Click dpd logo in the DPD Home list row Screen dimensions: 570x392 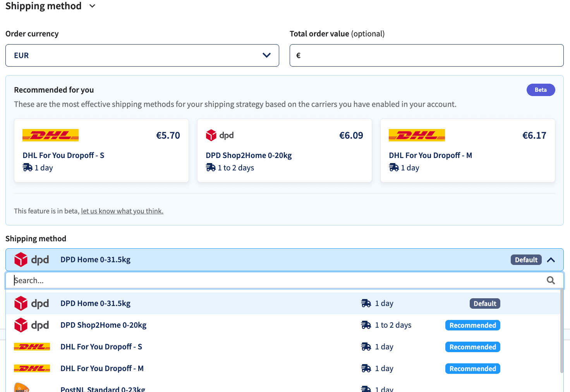coord(31,303)
